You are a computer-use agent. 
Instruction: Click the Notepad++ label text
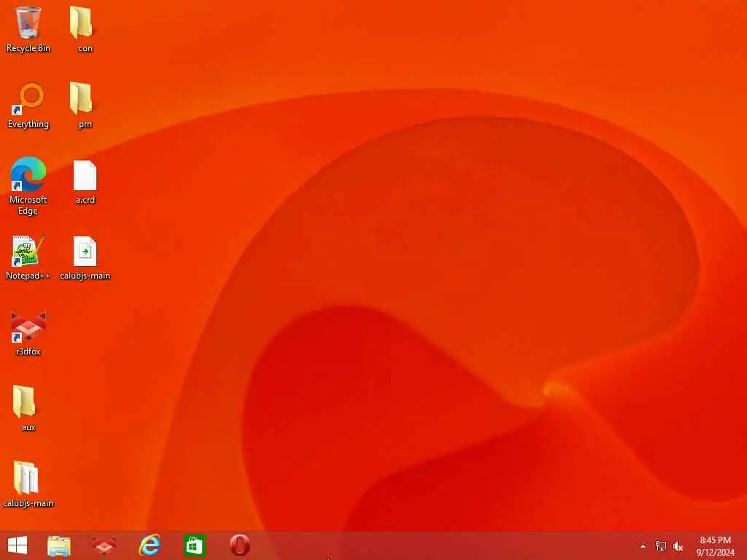pos(28,276)
